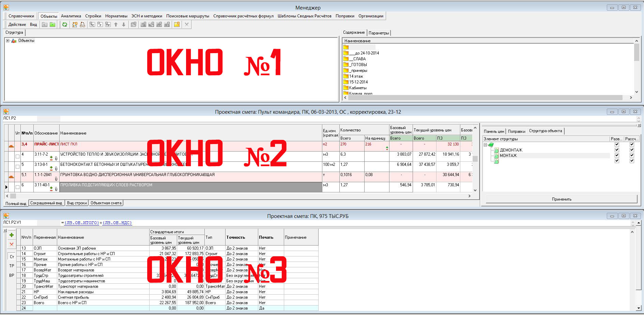
Task: Click the РР icon in toolbar
Action: (x=159, y=25)
